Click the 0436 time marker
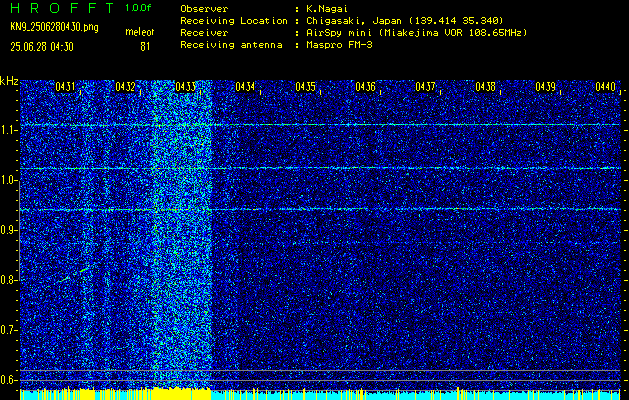Screen dimensions: 629x400 click(x=365, y=87)
